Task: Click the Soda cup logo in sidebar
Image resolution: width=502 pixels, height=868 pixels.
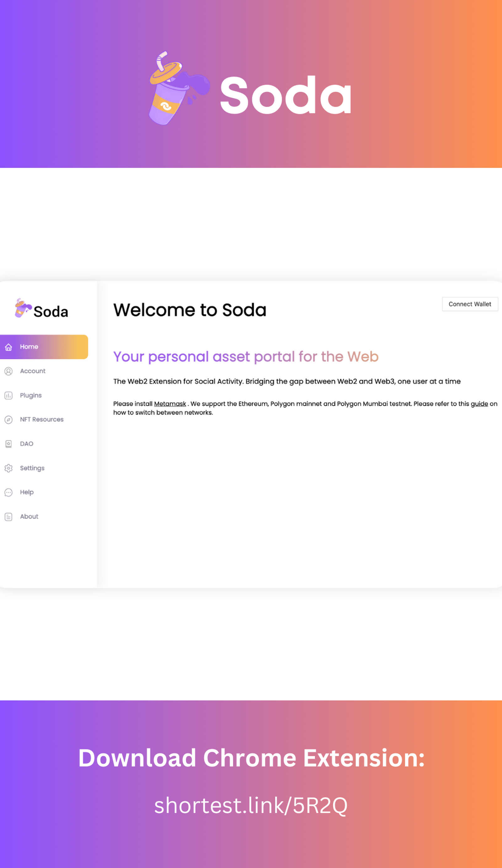Action: point(23,308)
